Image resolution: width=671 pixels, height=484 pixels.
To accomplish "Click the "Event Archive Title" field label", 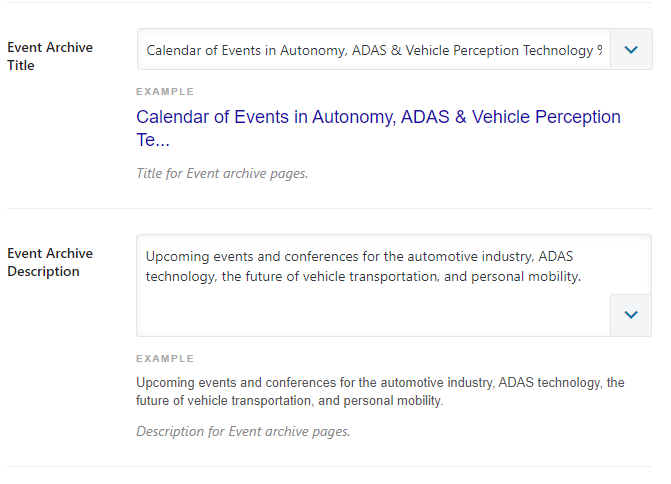I will [x=50, y=56].
